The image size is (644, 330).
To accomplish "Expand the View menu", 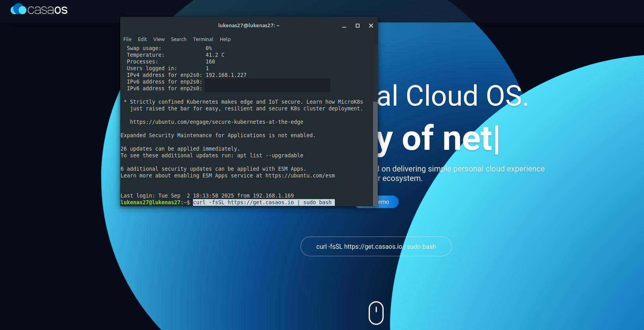I will click(x=159, y=39).
